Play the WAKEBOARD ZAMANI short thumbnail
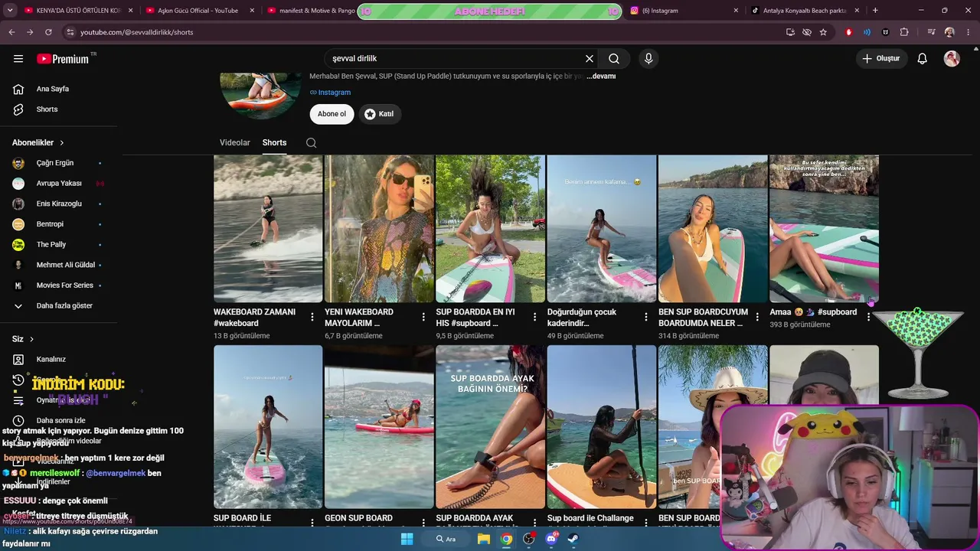The height and width of the screenshot is (551, 980). (268, 229)
